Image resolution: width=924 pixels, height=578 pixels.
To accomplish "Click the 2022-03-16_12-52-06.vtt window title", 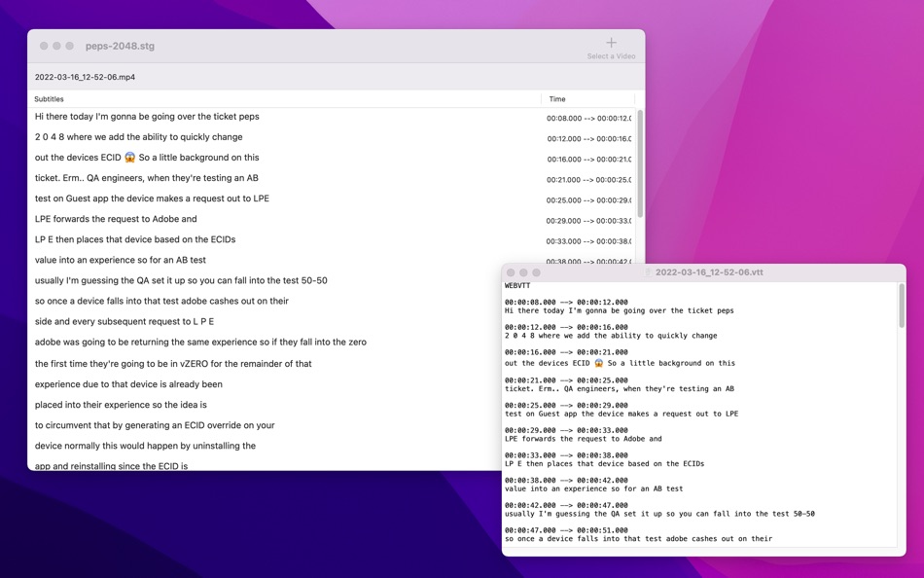I will 709,272.
